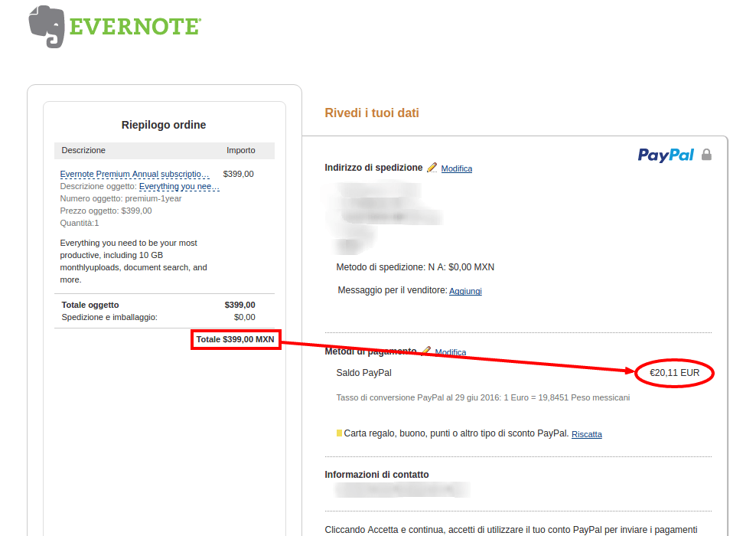Screen dimensions: 756x536
Task: Click the Descrizione column header
Action: click(x=83, y=150)
